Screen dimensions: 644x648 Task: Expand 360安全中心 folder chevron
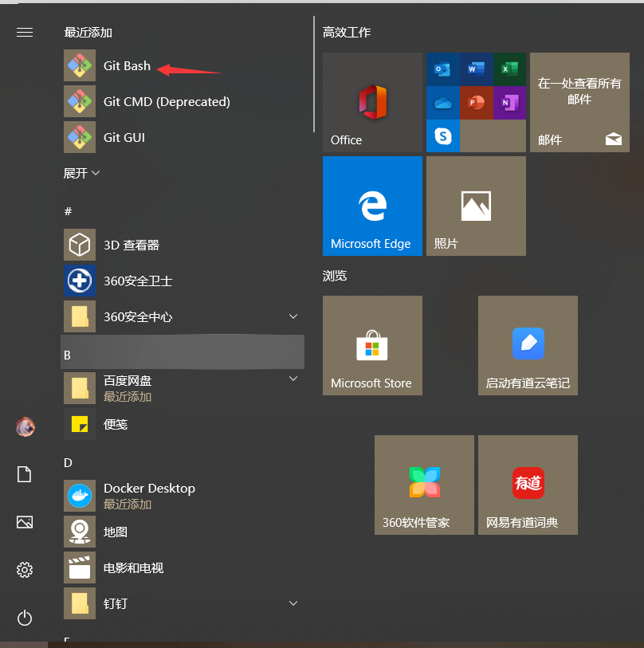coord(293,316)
